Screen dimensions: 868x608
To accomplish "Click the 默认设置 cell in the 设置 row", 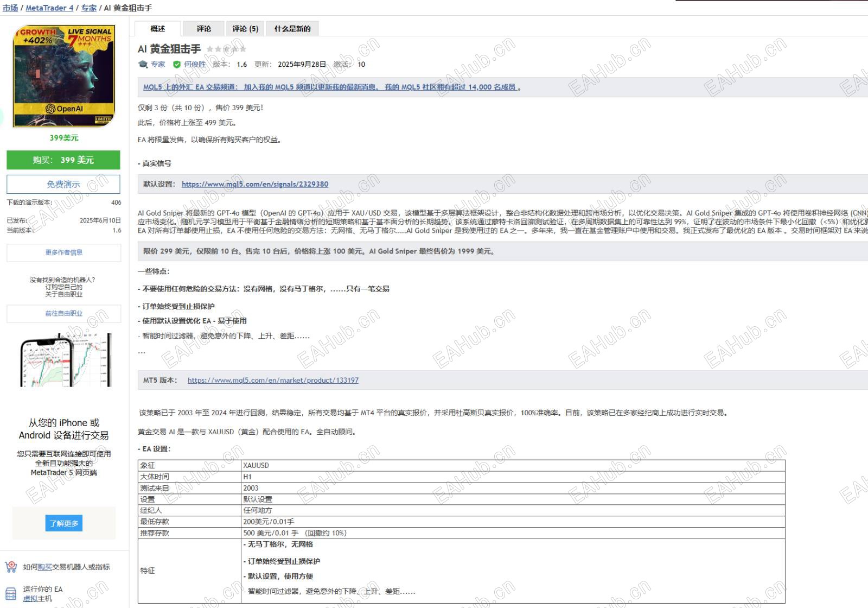I will click(x=513, y=499).
